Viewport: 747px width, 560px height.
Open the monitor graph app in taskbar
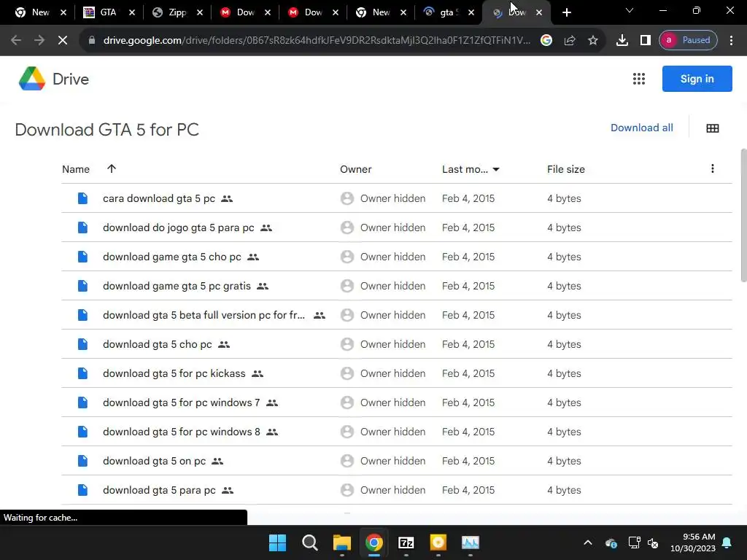point(471,542)
